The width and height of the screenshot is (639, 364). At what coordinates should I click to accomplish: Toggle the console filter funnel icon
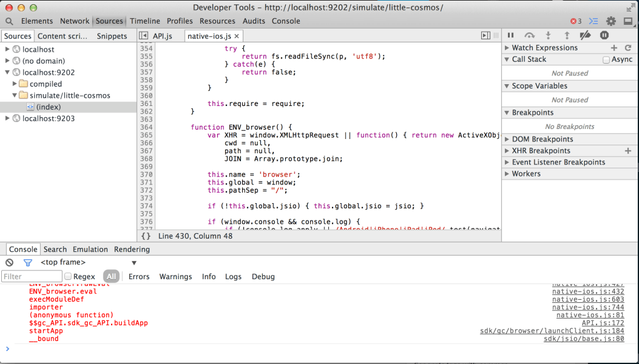pyautogui.click(x=27, y=262)
